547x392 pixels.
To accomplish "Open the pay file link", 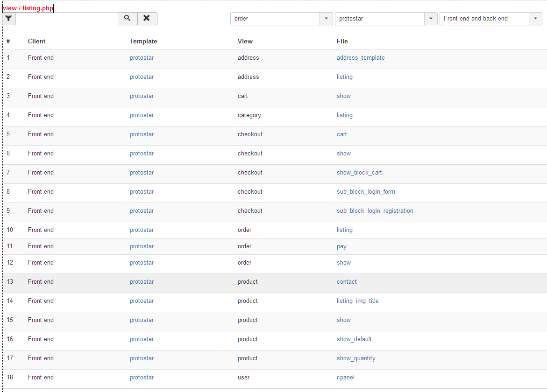I will tap(341, 246).
